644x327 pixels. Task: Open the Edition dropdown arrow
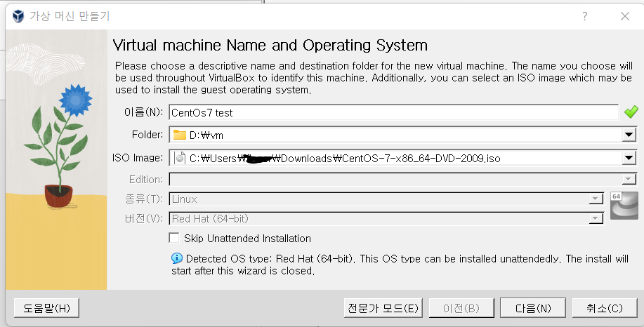pos(628,180)
